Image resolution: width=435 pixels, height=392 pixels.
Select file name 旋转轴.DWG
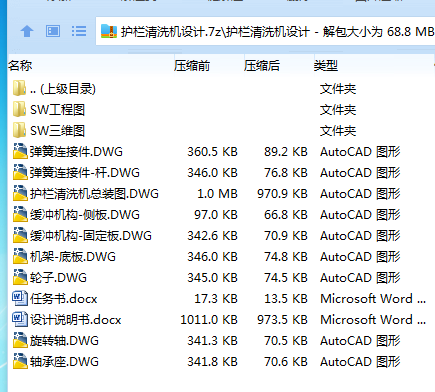[x=64, y=341]
